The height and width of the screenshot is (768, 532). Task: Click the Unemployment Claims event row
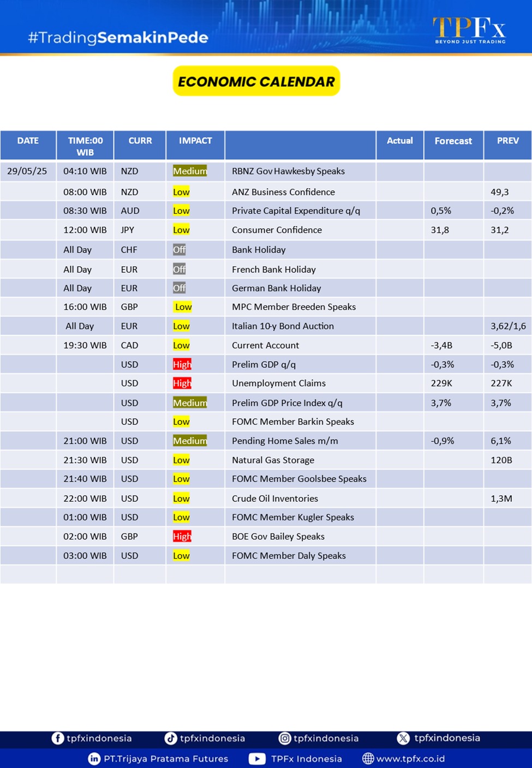point(279,383)
